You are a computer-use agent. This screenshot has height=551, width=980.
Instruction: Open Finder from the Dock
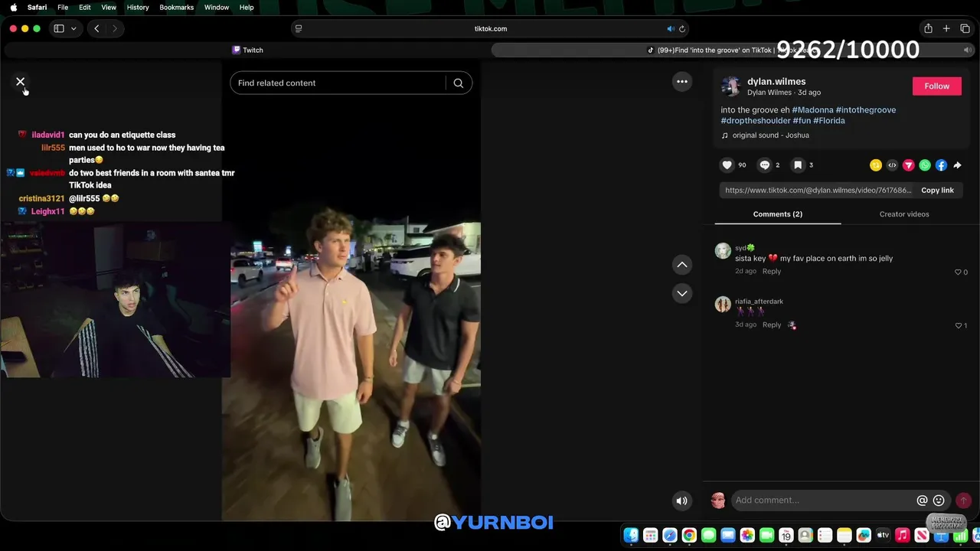[631, 535]
